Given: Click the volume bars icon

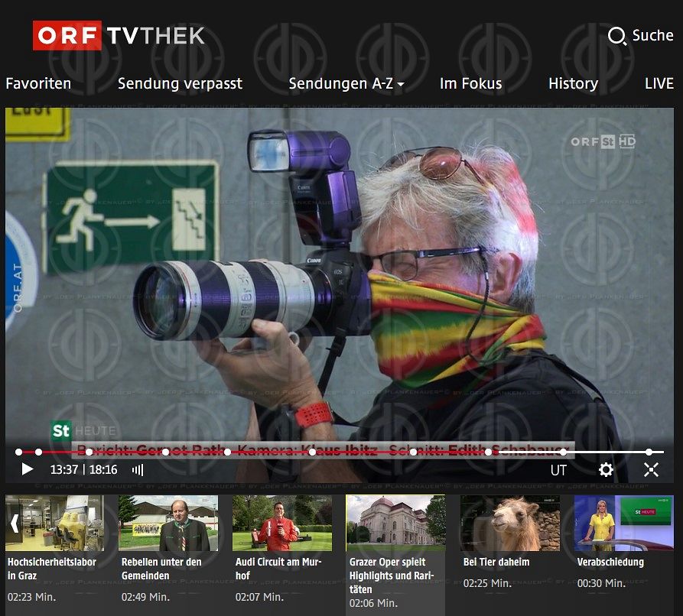Looking at the screenshot, I should (138, 470).
